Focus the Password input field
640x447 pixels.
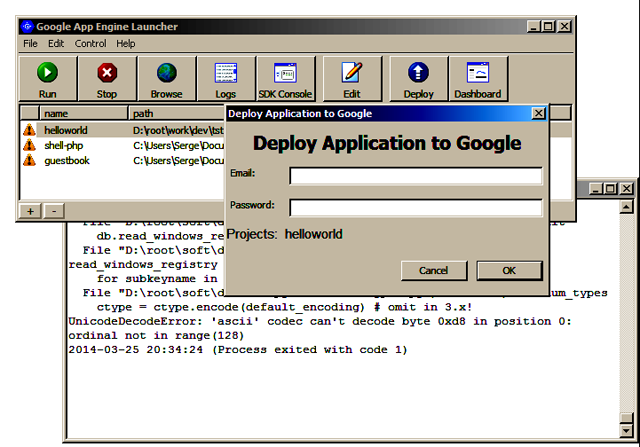[416, 207]
